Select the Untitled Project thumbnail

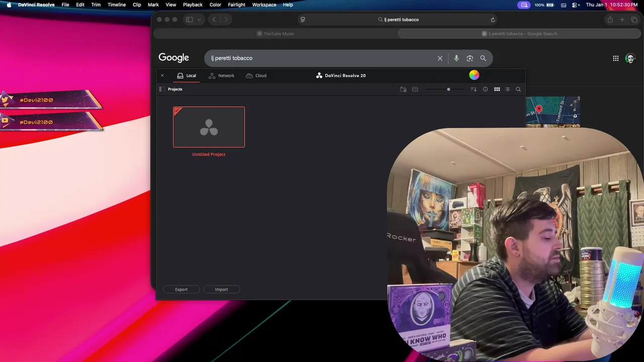pyautogui.click(x=209, y=127)
